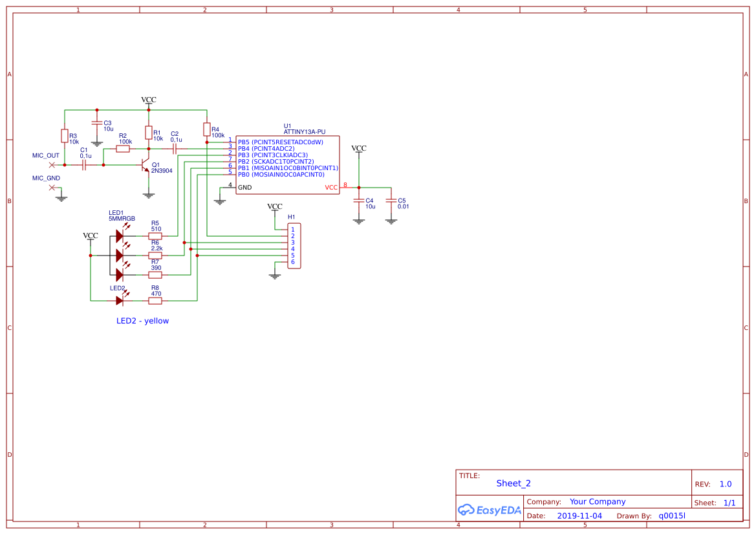Click pin label PB4 (PCINT4ADC2)
The width and height of the screenshot is (756, 535).
(266, 149)
